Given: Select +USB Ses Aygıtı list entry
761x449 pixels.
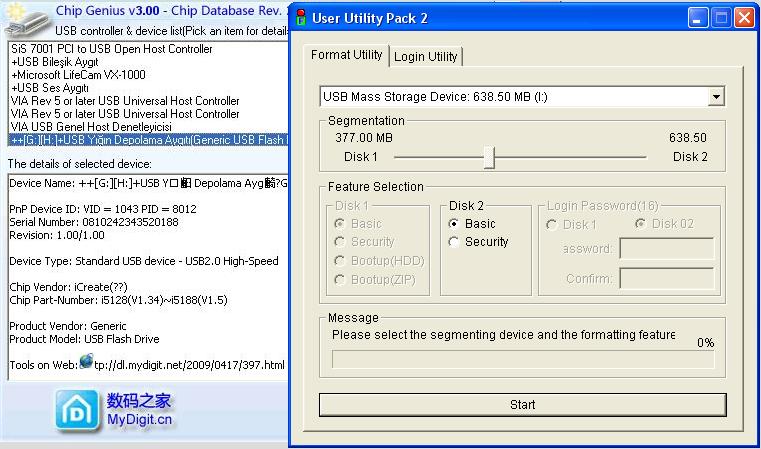Looking at the screenshot, I should click(50, 88).
